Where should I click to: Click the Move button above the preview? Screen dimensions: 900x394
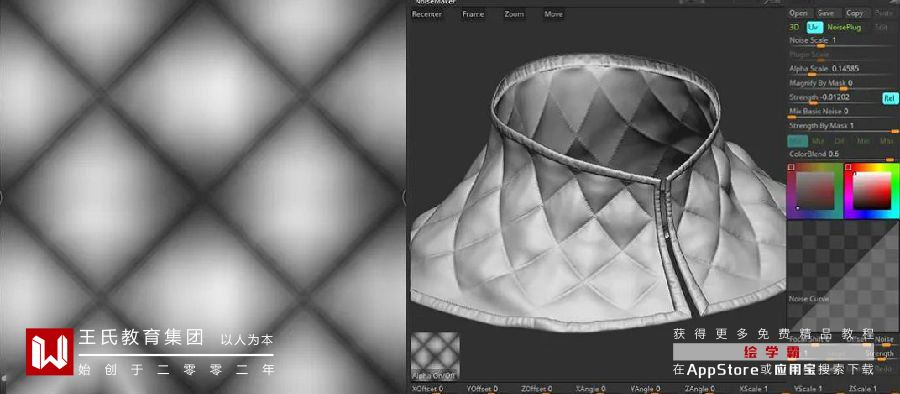pos(553,14)
